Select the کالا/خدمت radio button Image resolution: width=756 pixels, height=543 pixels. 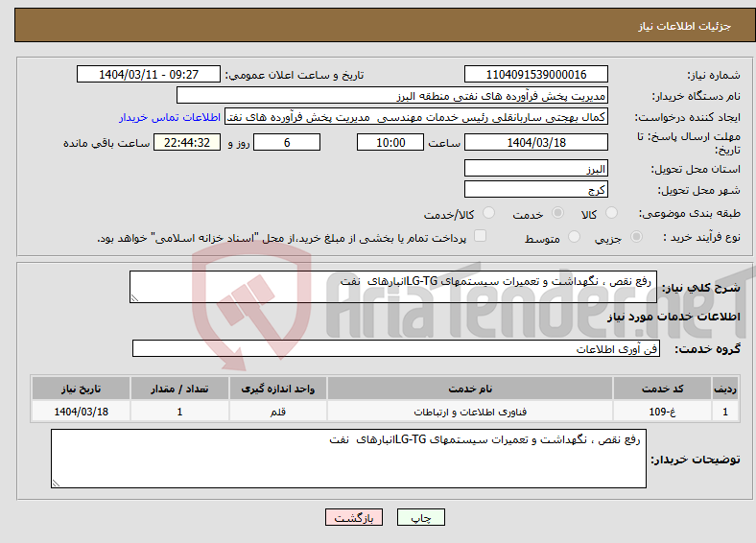point(489,213)
